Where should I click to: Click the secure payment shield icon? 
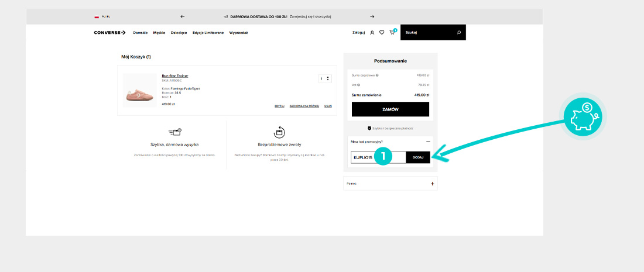[369, 129]
